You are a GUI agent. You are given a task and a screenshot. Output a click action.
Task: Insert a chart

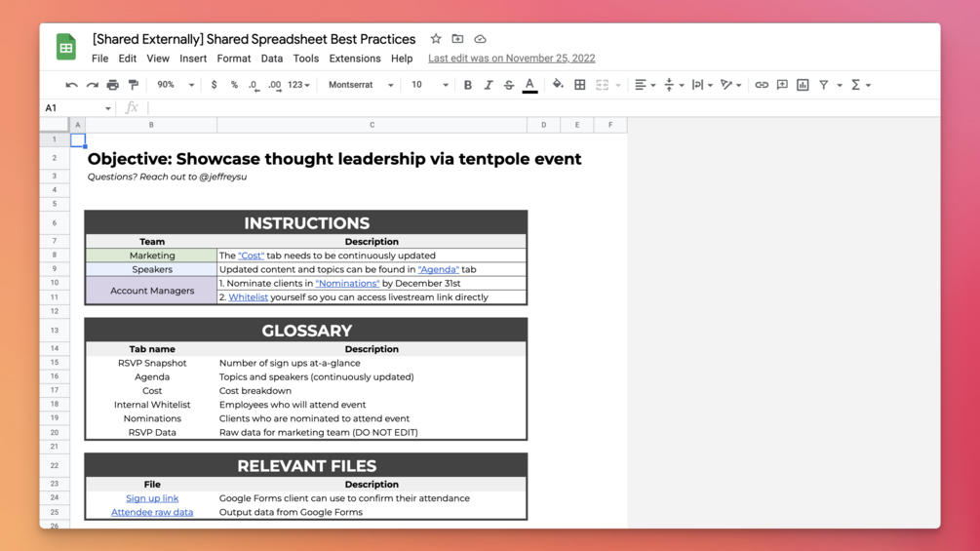pos(803,85)
